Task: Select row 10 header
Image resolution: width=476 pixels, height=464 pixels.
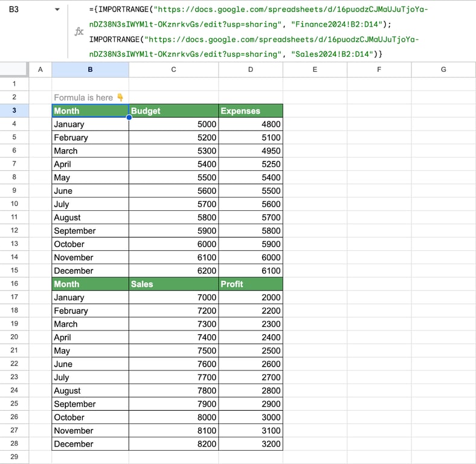Action: point(14,204)
